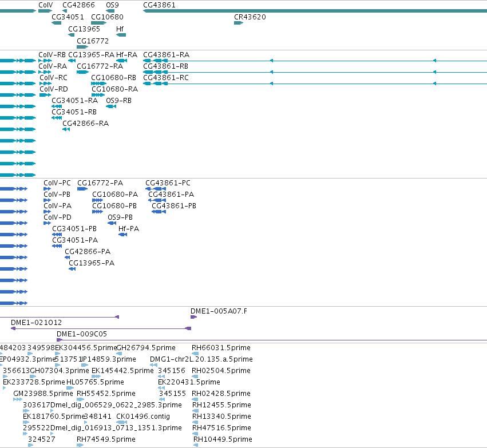The image size is (487, 448).
Task: Click transcript CG16772-RA
Action: coord(82,72)
